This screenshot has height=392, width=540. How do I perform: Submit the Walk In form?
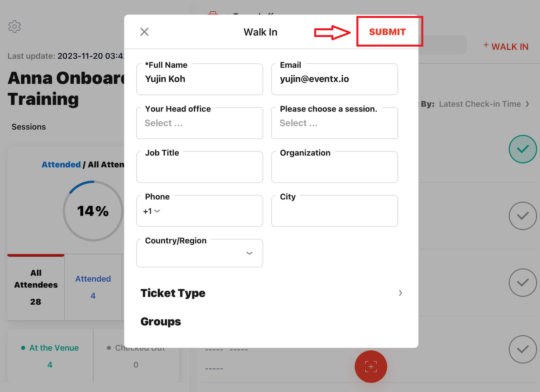pyautogui.click(x=387, y=32)
